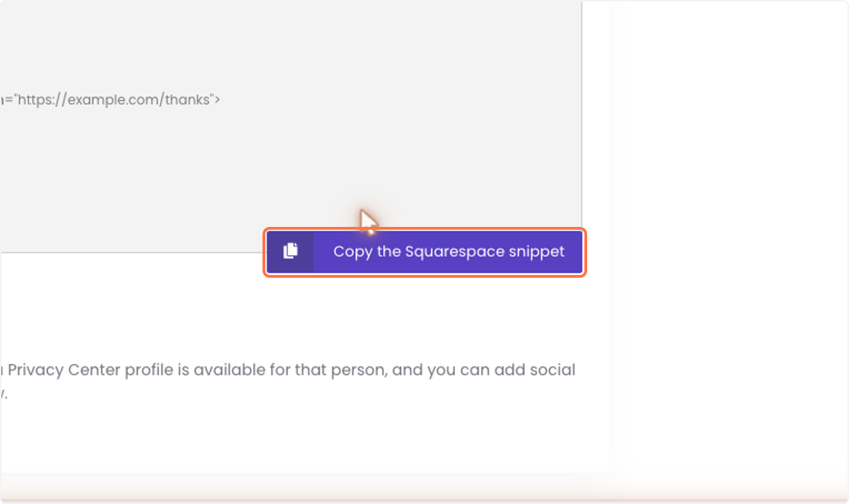
Task: Click the word "Copy" on the purple button
Action: pyautogui.click(x=352, y=252)
